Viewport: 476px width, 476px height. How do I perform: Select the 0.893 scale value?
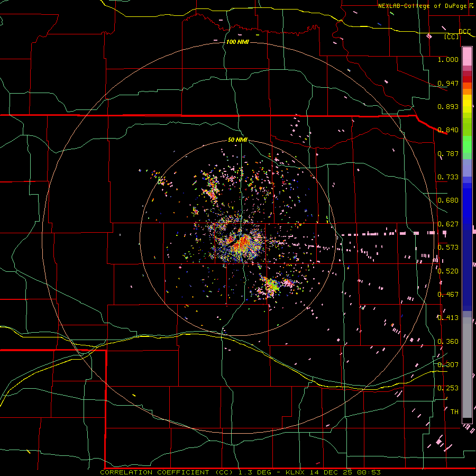448,106
